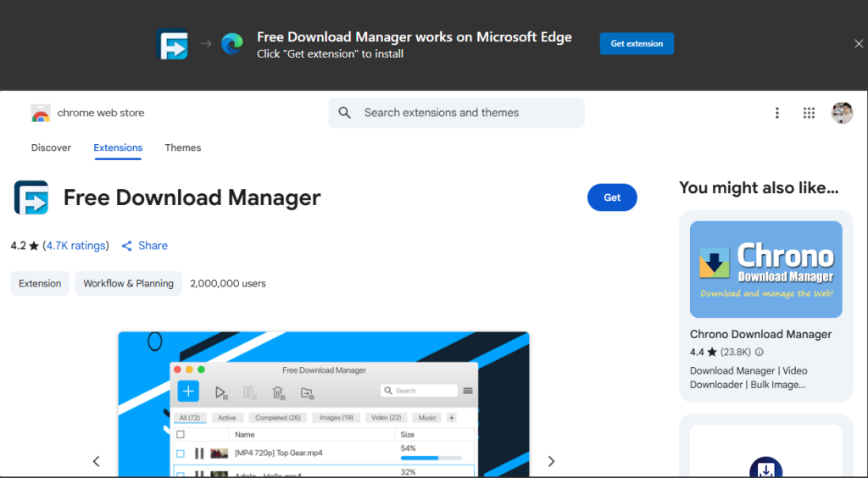Show the next screenshot with right arrow
The width and height of the screenshot is (868, 478).
click(x=551, y=461)
